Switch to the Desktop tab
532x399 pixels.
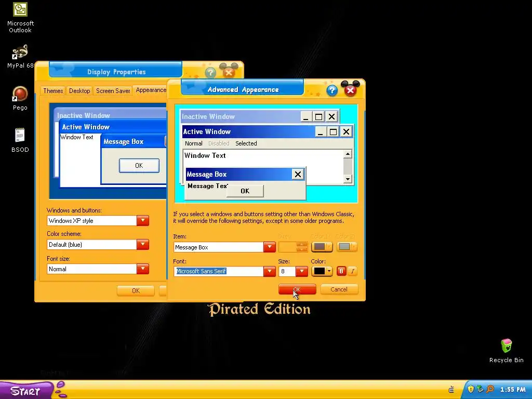tap(79, 91)
